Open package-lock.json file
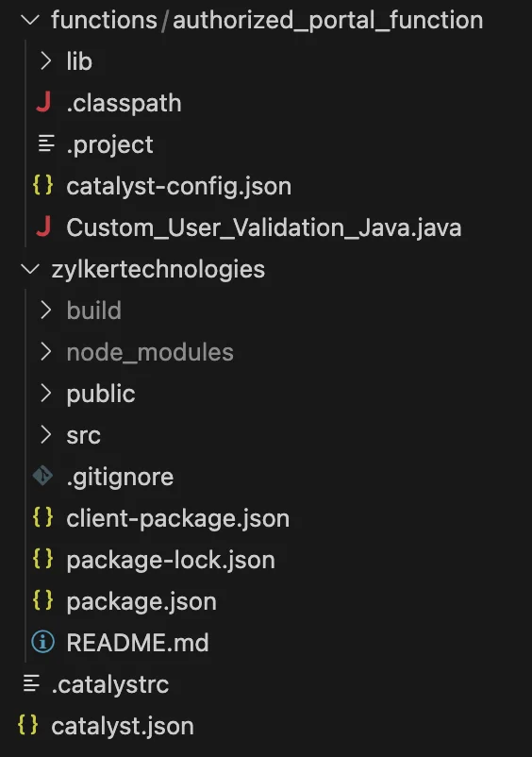This screenshot has height=757, width=532. click(x=171, y=560)
